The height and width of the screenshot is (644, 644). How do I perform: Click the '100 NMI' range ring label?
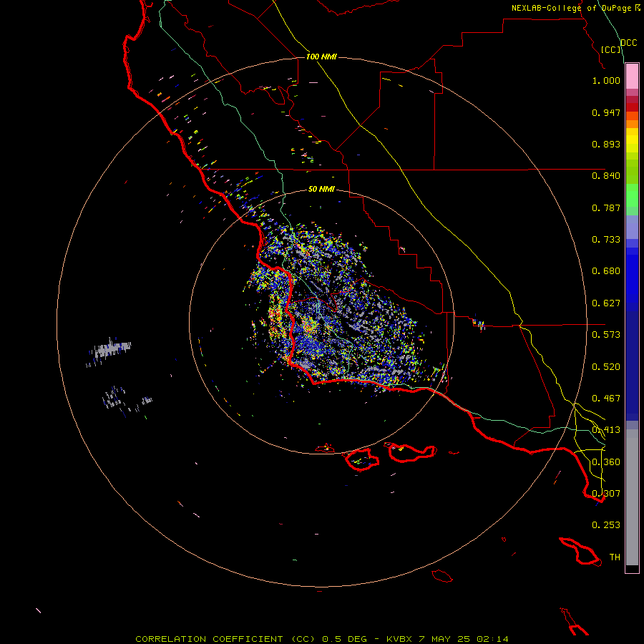click(321, 57)
